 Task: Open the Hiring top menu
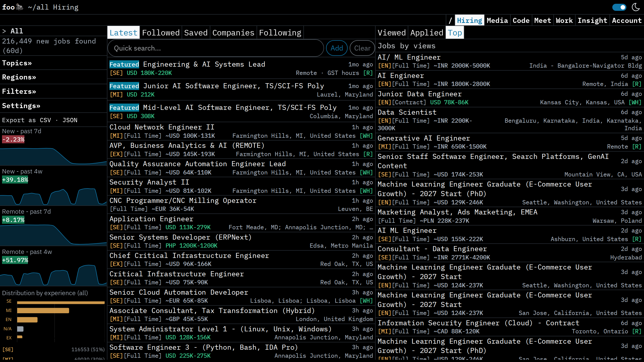coord(469,20)
